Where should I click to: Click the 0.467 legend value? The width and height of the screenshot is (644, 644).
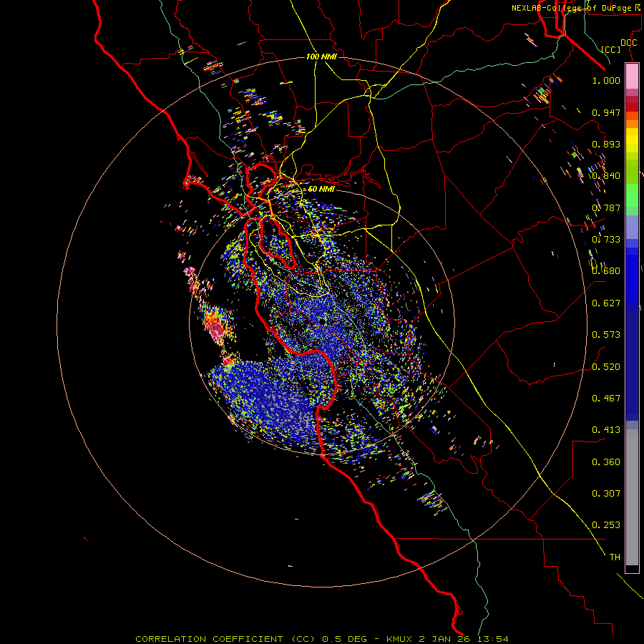tap(606, 398)
